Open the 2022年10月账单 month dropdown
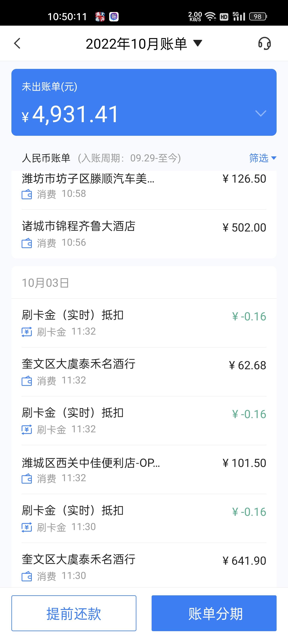The image size is (288, 644). tap(144, 43)
